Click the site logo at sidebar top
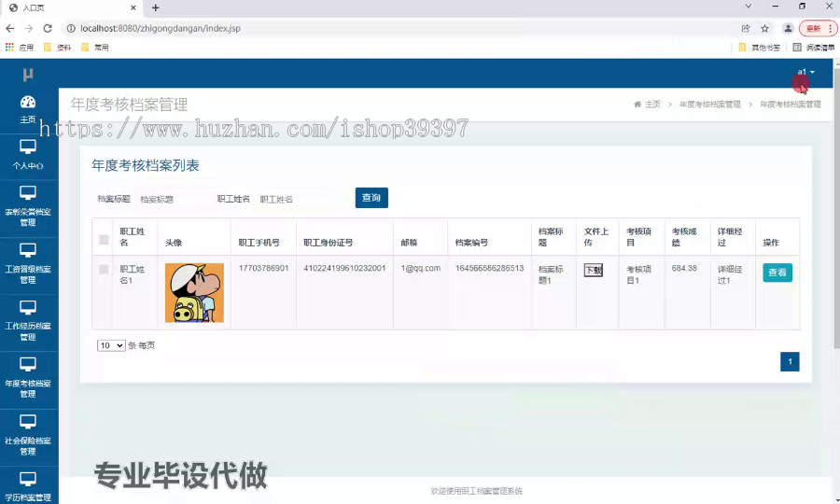The height and width of the screenshot is (504, 840). click(x=28, y=75)
